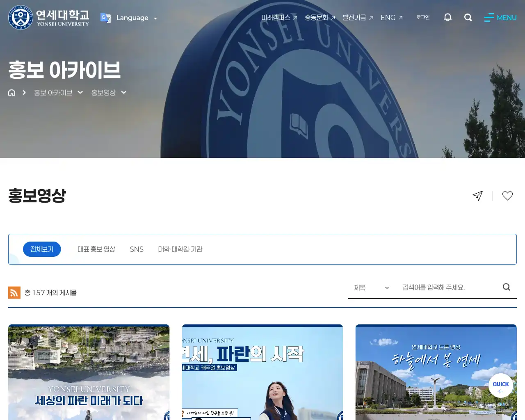
Task: Expand the 홍보 아카이브 breadcrumb dropdown
Action: [58, 93]
